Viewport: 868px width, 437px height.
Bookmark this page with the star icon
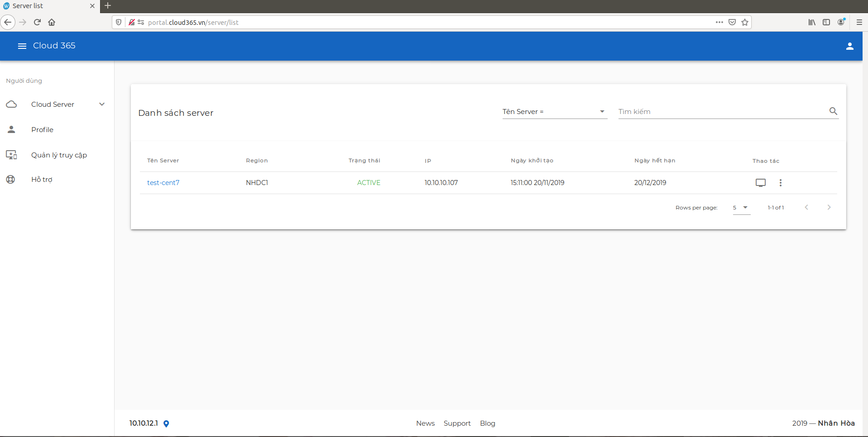[x=745, y=22]
